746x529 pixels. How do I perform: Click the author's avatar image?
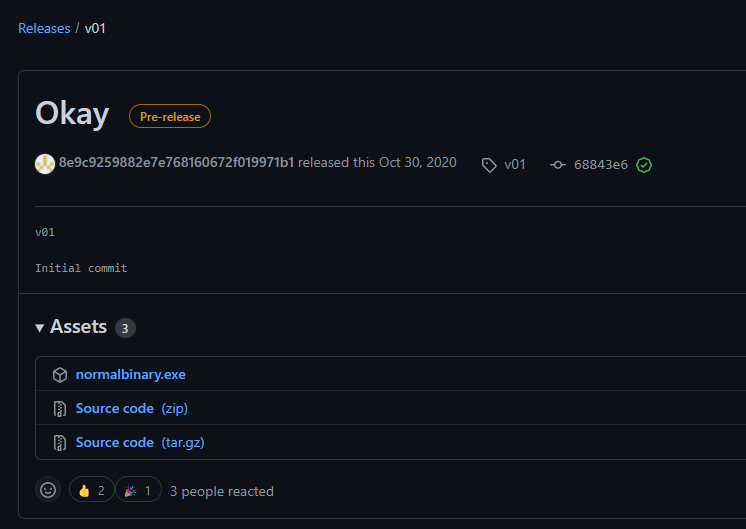(45, 163)
